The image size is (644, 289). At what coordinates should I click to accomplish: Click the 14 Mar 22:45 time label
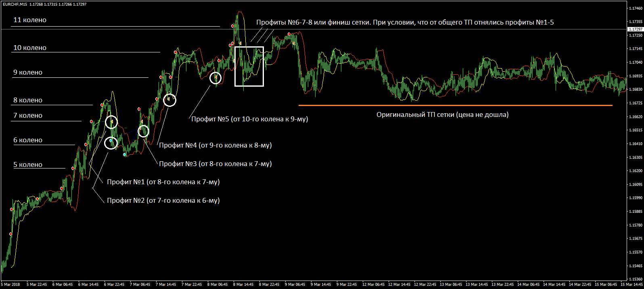[580, 285]
